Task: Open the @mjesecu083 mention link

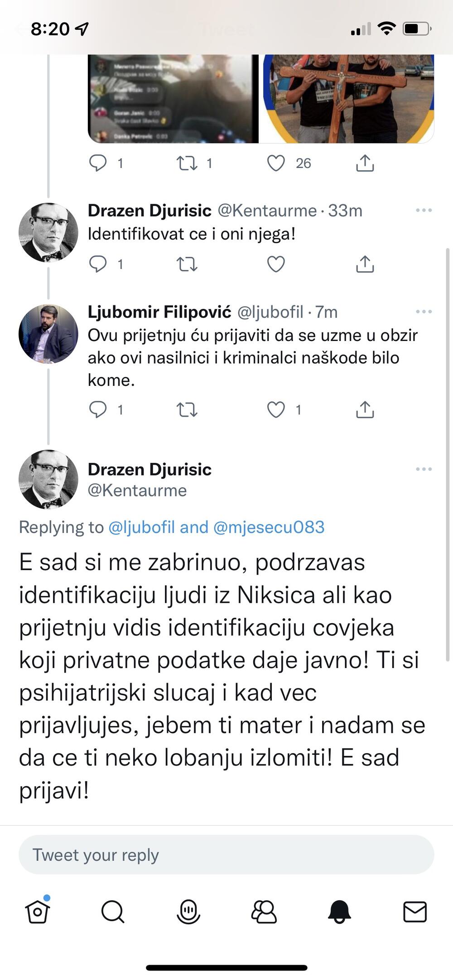Action: (x=269, y=527)
